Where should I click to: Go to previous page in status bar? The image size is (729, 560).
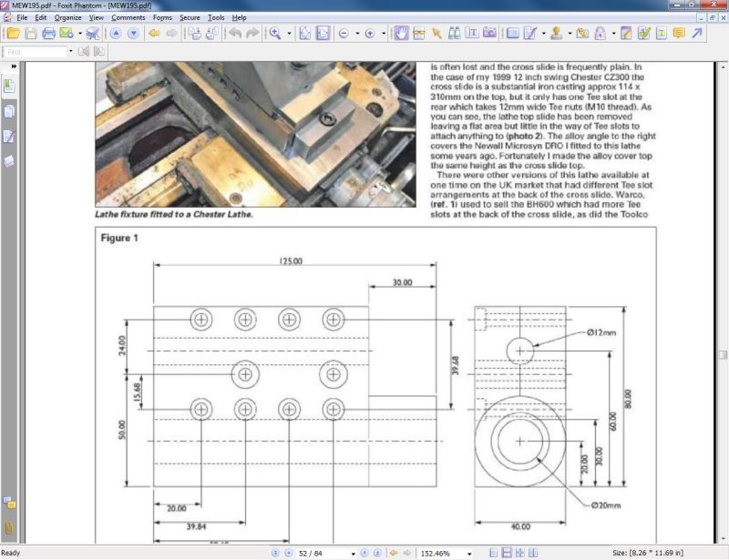click(x=288, y=553)
